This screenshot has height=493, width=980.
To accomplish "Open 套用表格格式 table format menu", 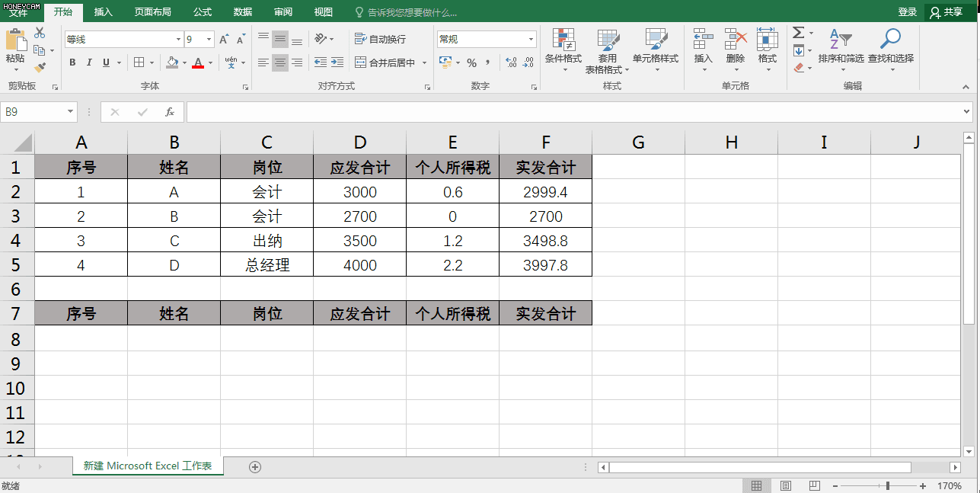I will click(x=607, y=50).
